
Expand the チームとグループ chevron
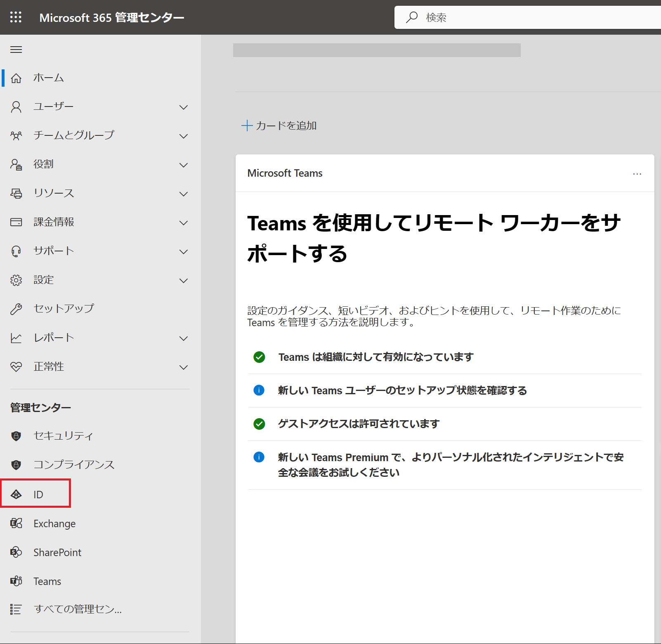tap(184, 136)
